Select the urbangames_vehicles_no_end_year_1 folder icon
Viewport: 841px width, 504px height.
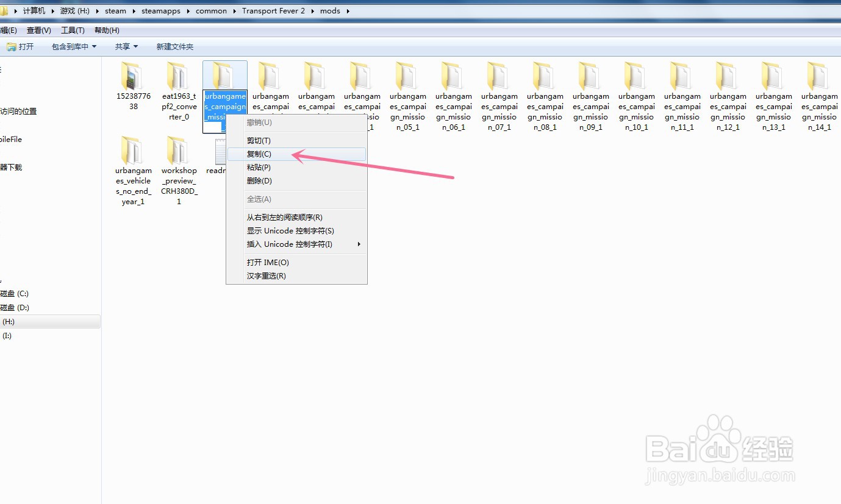click(132, 151)
